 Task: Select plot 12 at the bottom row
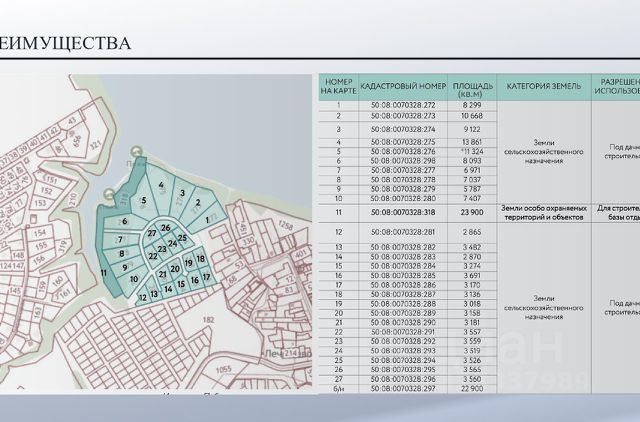pos(142,298)
